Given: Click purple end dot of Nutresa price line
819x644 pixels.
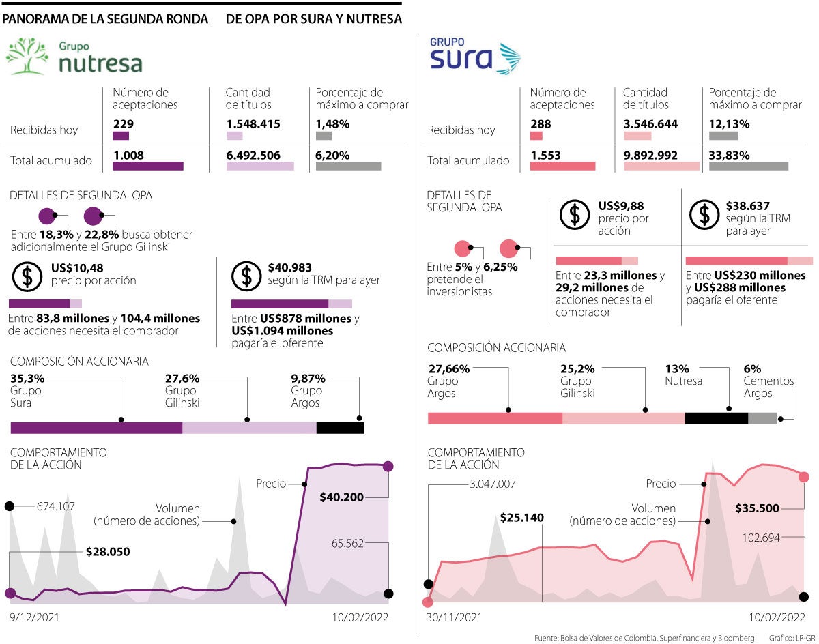Looking at the screenshot, I should coord(388,466).
